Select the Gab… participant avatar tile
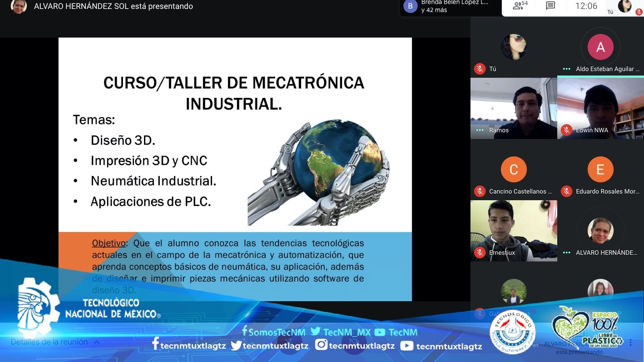Viewport: 644px width, 362px height. pyautogui.click(x=514, y=291)
